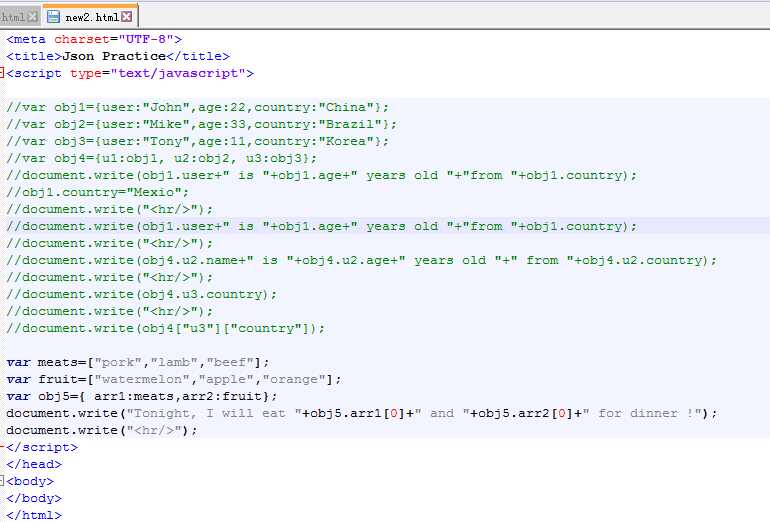Switch to the new2.html tab
Viewport: 770px width, 522px height.
tap(91, 17)
